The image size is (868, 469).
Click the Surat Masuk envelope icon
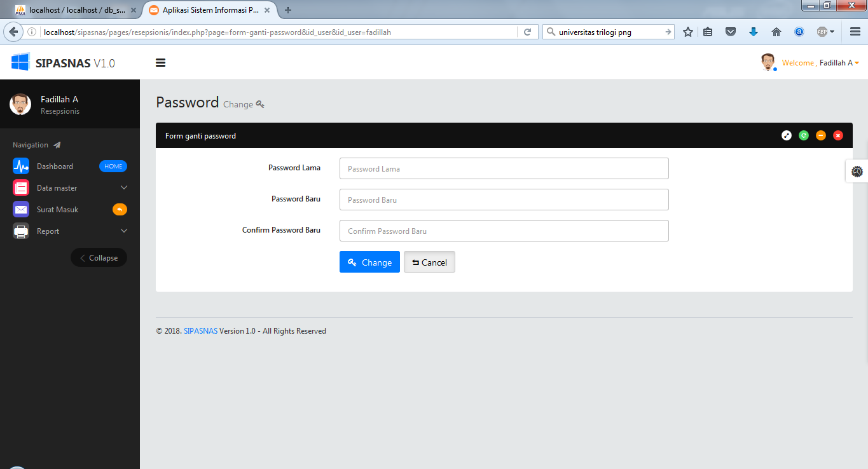click(21, 210)
